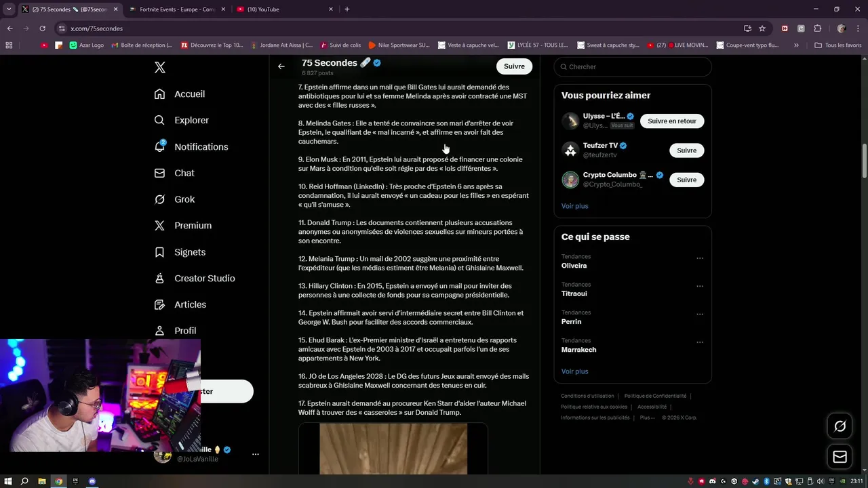Open Teufzer TV profile avatar

(x=570, y=150)
